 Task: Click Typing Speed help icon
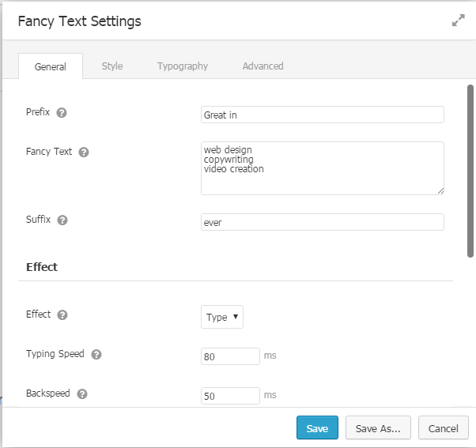[x=96, y=354]
